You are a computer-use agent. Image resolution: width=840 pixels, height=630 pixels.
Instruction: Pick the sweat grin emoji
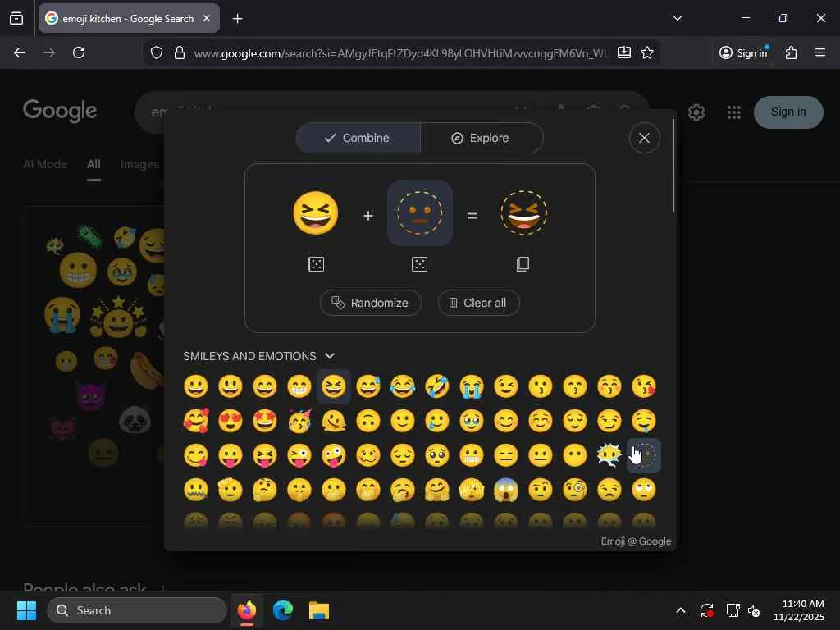[368, 386]
